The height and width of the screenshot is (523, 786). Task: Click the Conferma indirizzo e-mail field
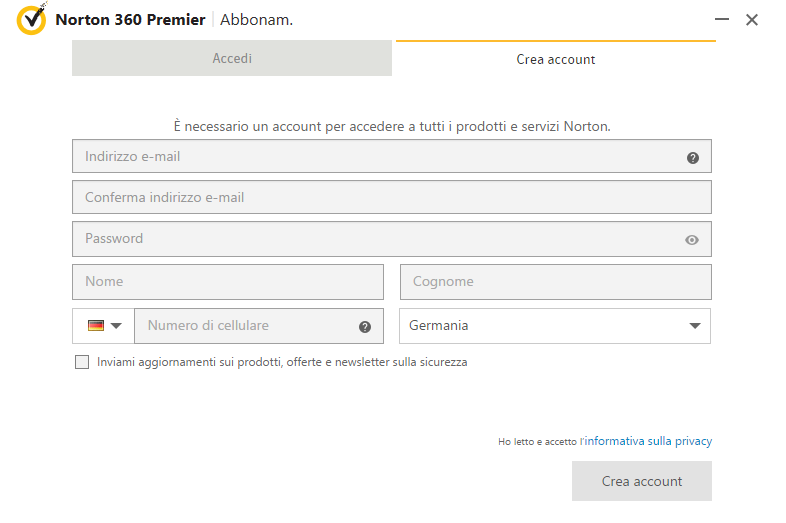[x=392, y=197]
